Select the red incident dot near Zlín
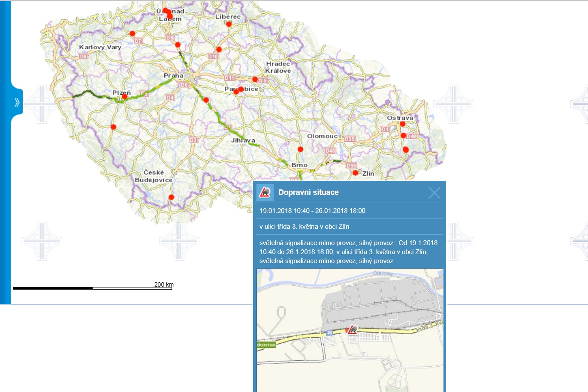Viewport: 588px width, 392px height. point(355,173)
